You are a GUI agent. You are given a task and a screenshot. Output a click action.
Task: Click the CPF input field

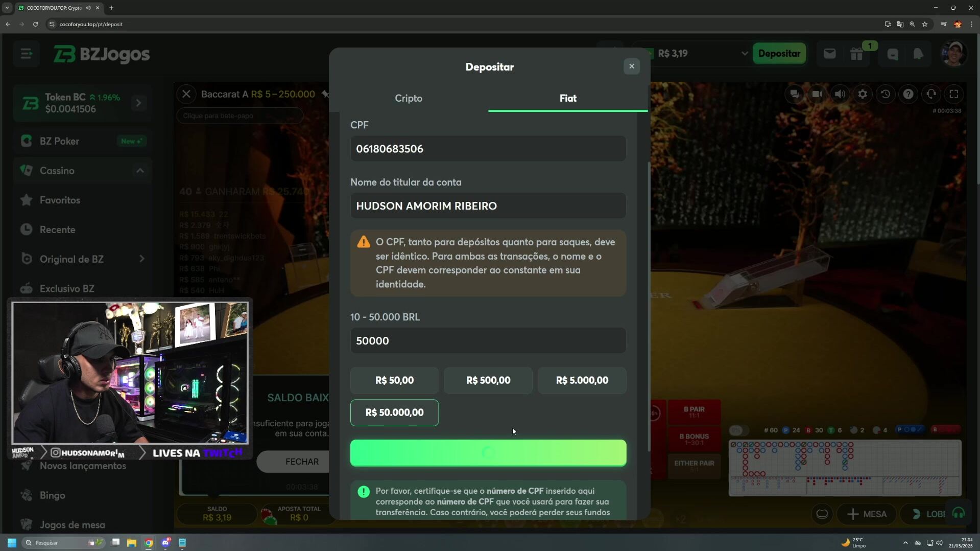[x=488, y=149]
